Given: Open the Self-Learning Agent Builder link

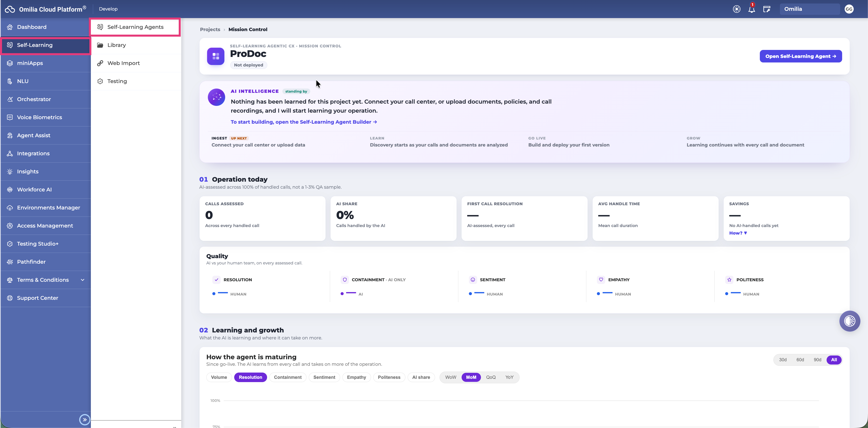Looking at the screenshot, I should [303, 122].
